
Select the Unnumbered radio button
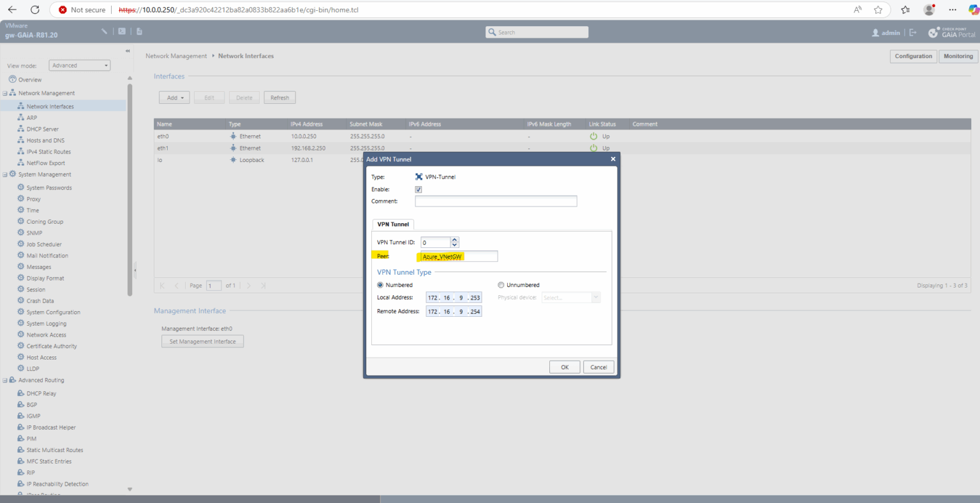(501, 284)
